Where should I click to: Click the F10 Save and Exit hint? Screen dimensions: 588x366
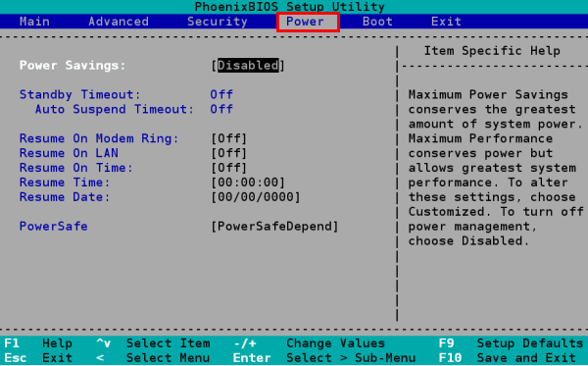(507, 358)
